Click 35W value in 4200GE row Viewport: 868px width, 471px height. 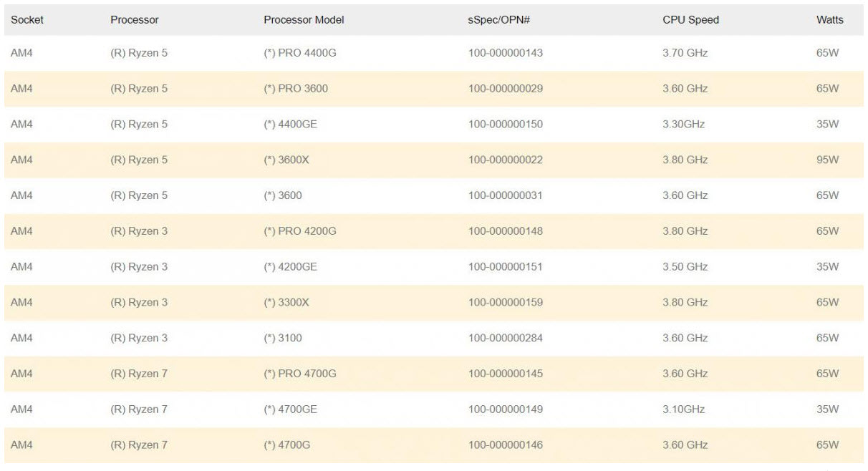pos(827,267)
